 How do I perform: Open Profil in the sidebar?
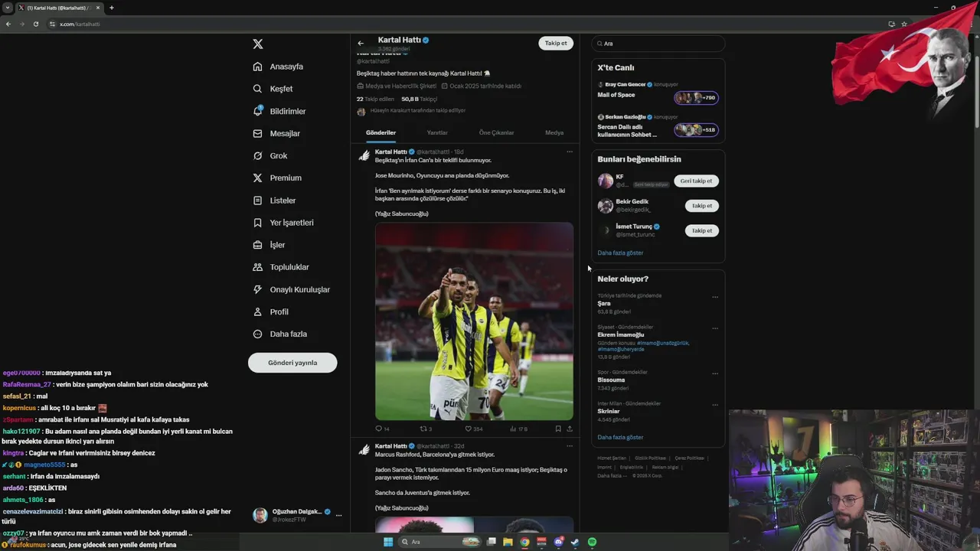tap(270, 311)
